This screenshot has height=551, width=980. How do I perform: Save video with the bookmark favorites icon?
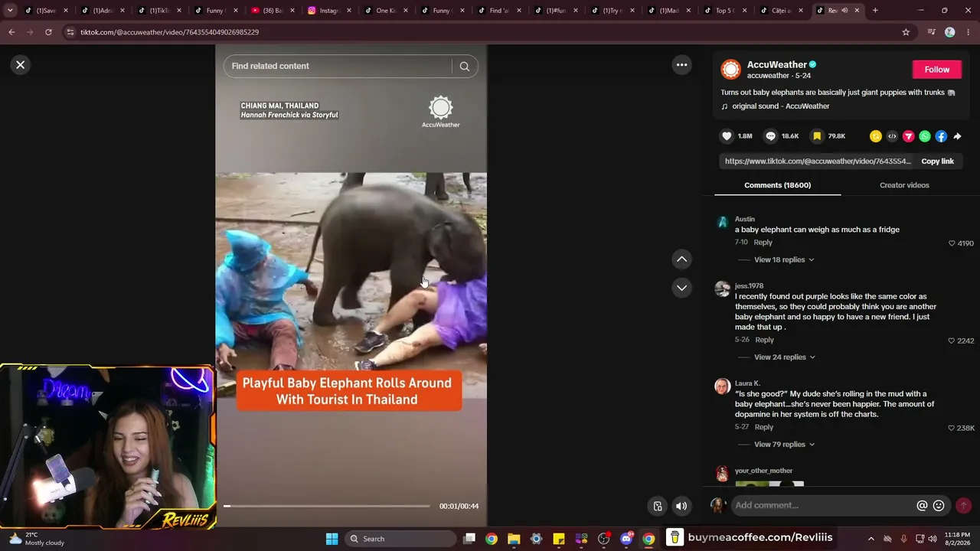(x=817, y=136)
